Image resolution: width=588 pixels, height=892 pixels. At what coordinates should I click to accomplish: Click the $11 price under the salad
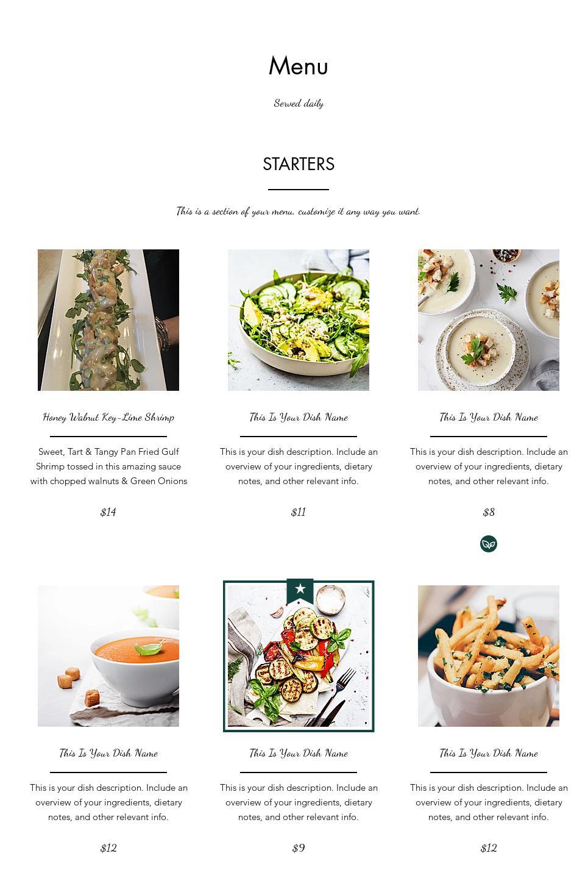(299, 512)
